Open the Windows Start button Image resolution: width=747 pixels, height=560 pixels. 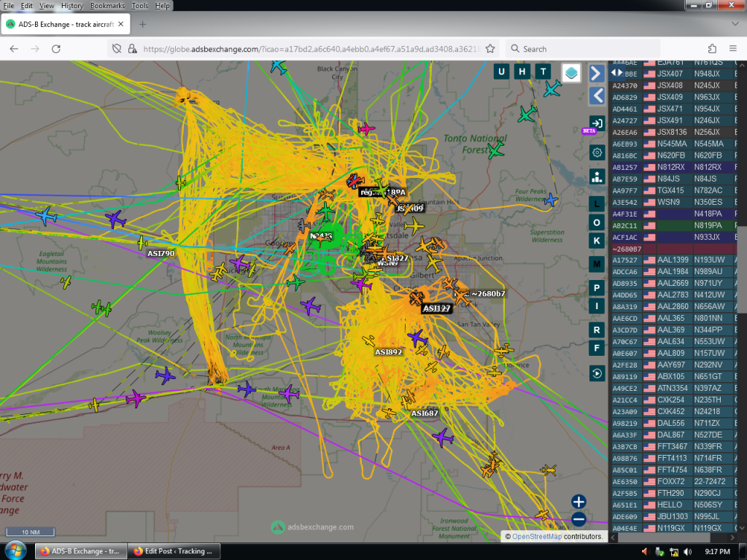(x=15, y=551)
